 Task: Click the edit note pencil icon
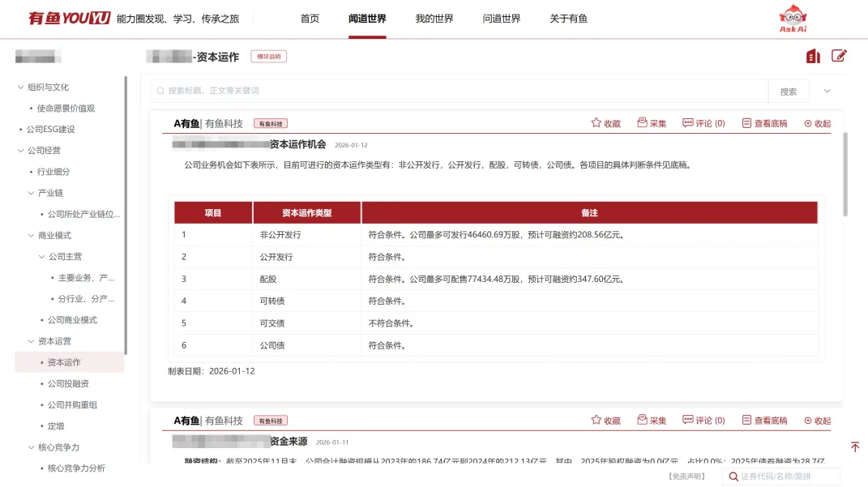click(839, 55)
